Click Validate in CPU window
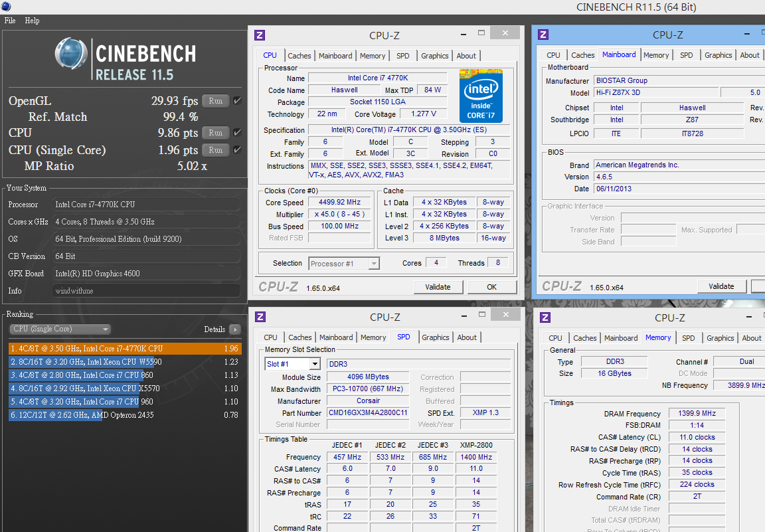This screenshot has height=532, width=765. tap(438, 287)
